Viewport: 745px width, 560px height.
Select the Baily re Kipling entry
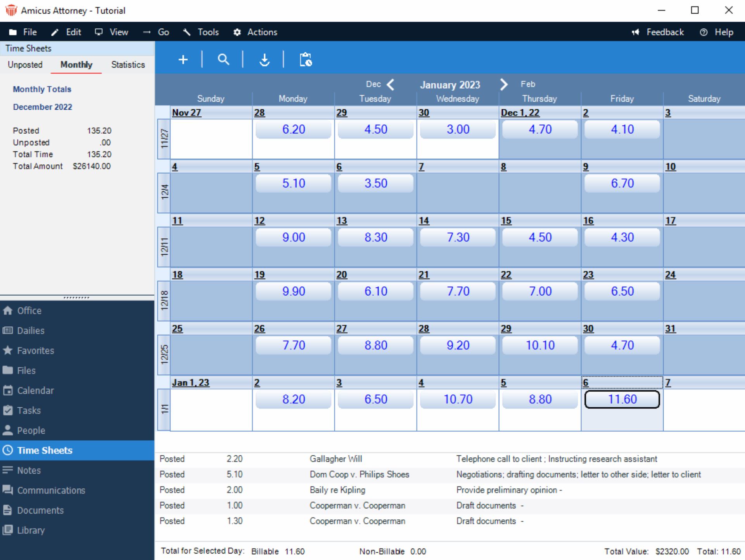point(449,490)
